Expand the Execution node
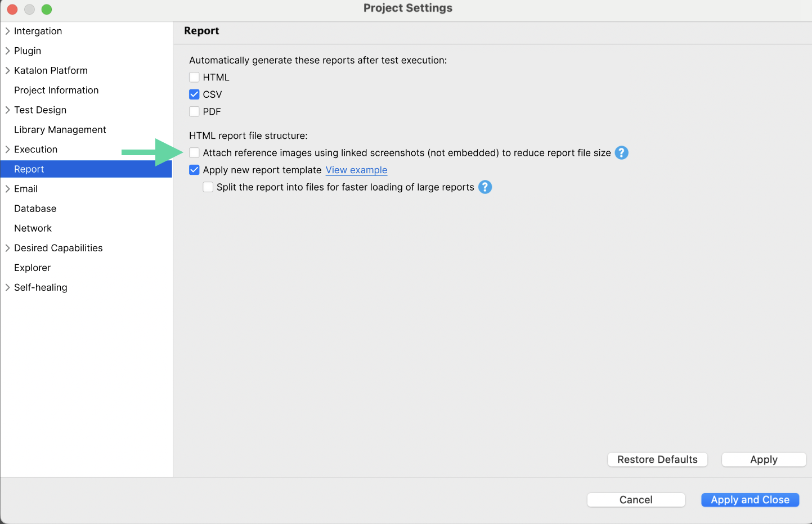 click(7, 149)
